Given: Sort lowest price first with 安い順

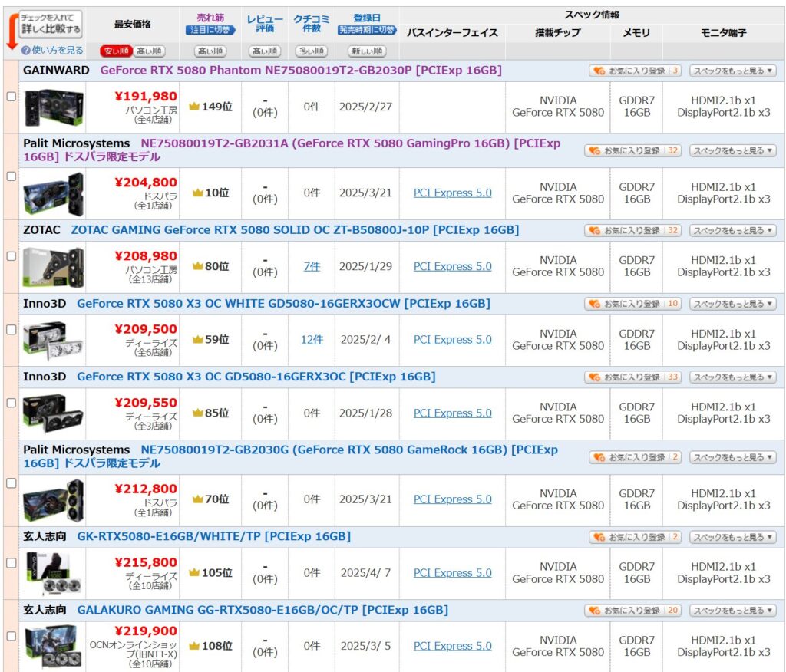Looking at the screenshot, I should pyautogui.click(x=116, y=51).
